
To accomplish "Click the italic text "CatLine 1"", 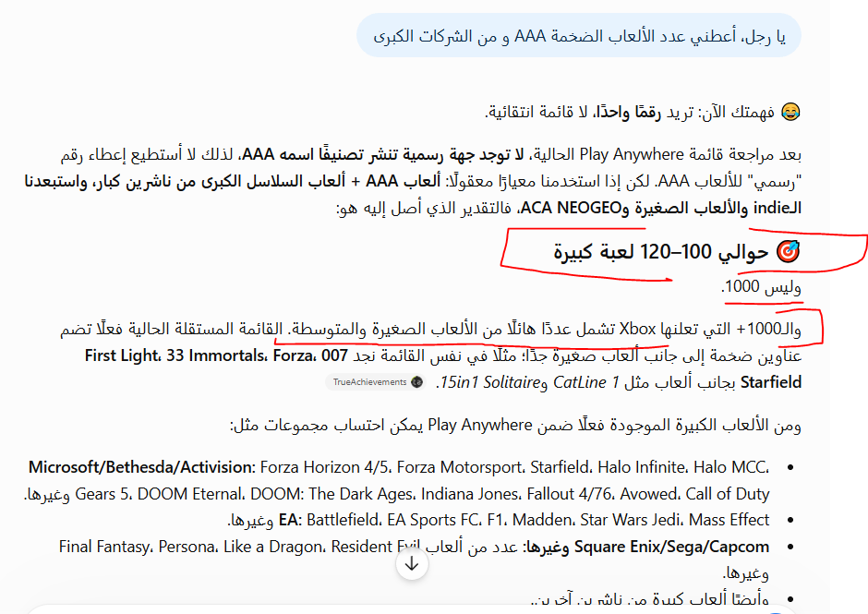I will [x=585, y=382].
